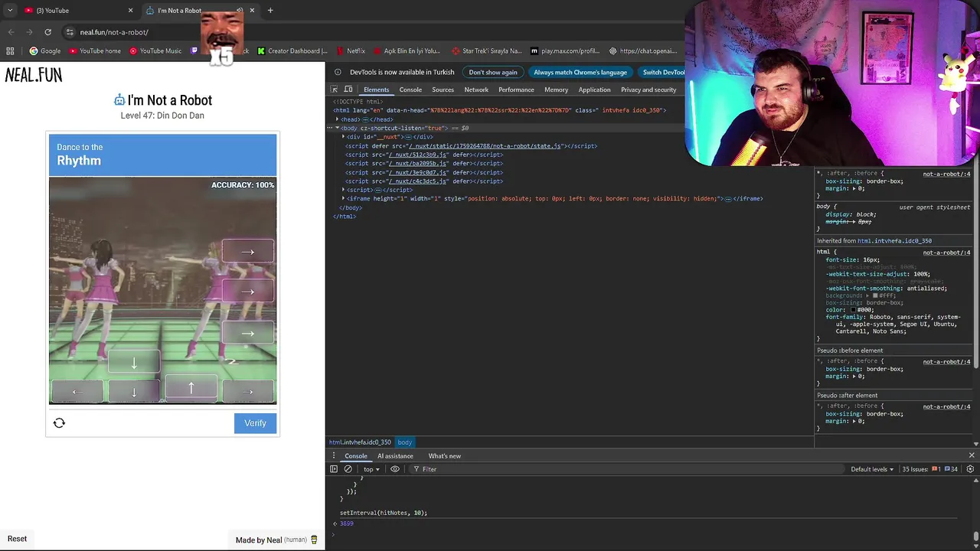The height and width of the screenshot is (551, 980).
Task: Open the Creator Dashboard bookmark
Action: pyautogui.click(x=292, y=51)
